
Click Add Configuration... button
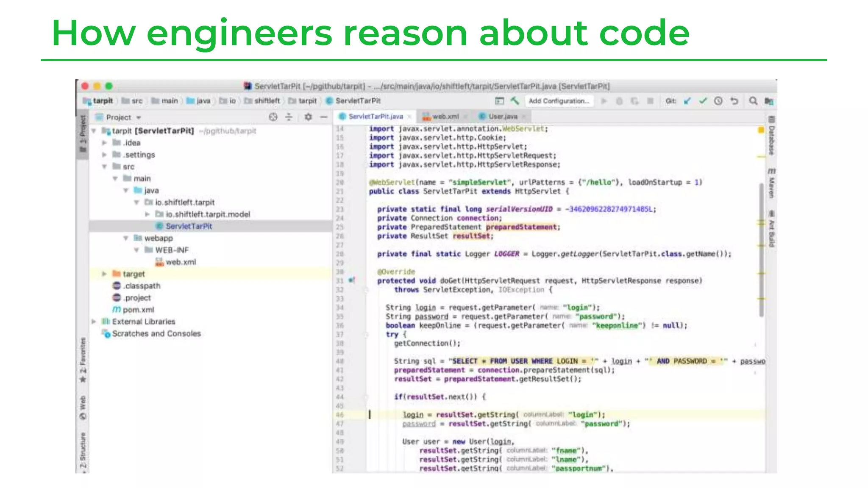[x=559, y=101]
